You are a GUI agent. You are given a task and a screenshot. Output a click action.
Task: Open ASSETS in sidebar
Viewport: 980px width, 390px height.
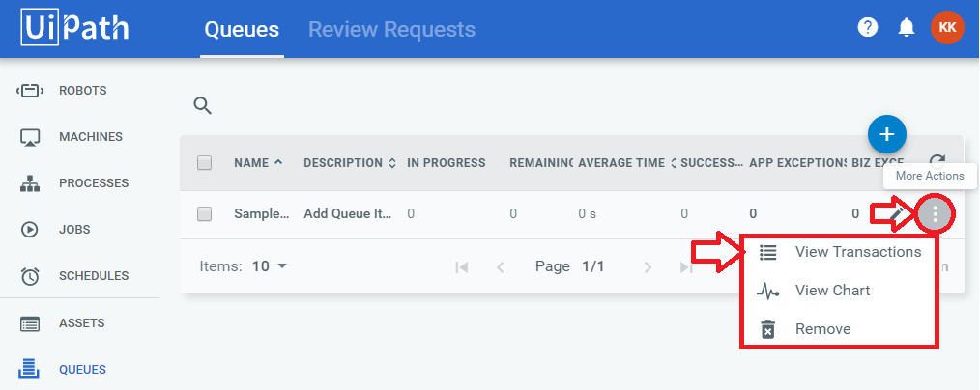[82, 323]
